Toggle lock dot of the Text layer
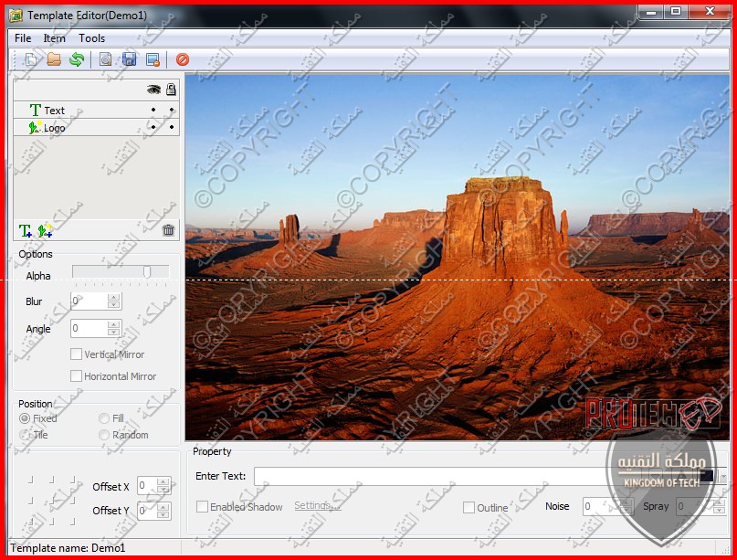The height and width of the screenshot is (560, 737). [x=172, y=110]
